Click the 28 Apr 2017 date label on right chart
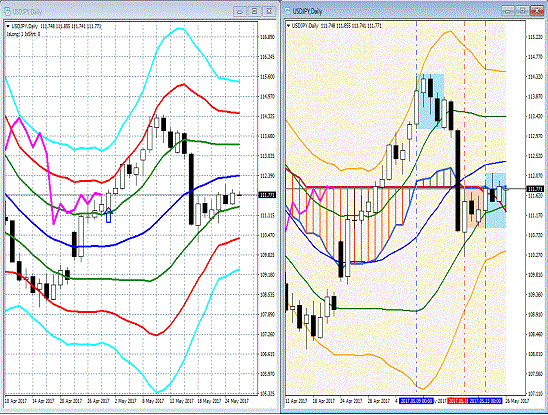Screen dimensions: 548x415 (x=379, y=401)
